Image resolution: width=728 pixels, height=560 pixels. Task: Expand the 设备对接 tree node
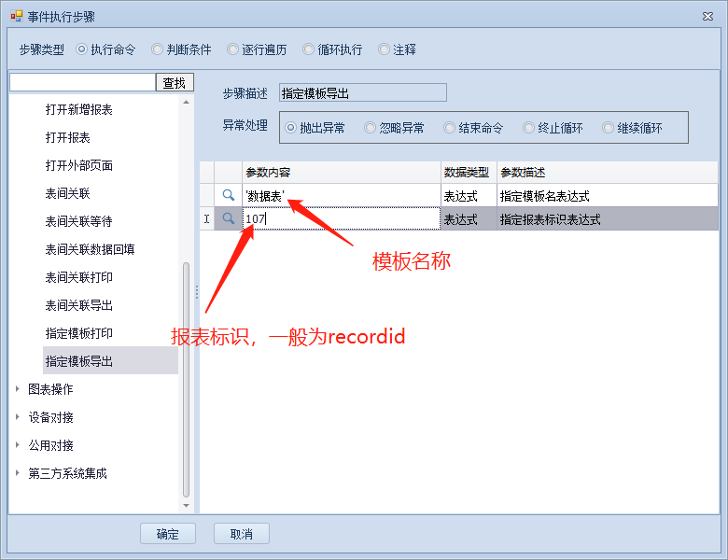[x=18, y=417]
